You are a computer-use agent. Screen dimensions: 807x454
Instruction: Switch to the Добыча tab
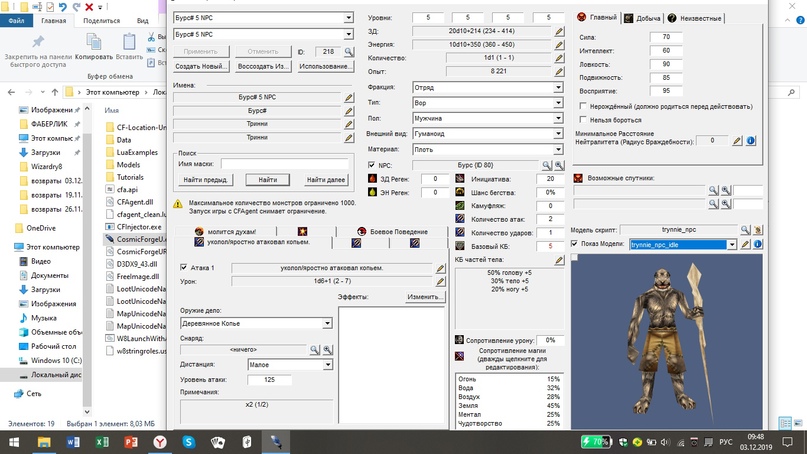click(642, 18)
